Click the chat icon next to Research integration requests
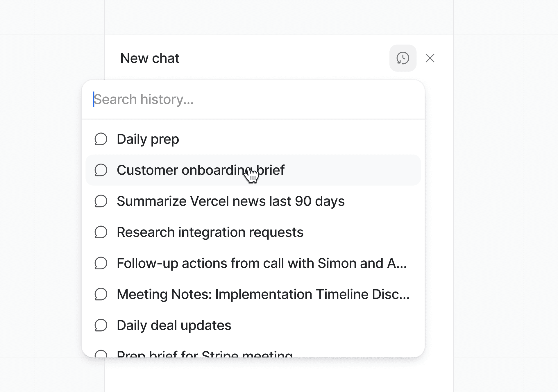558x392 pixels. [x=101, y=232]
